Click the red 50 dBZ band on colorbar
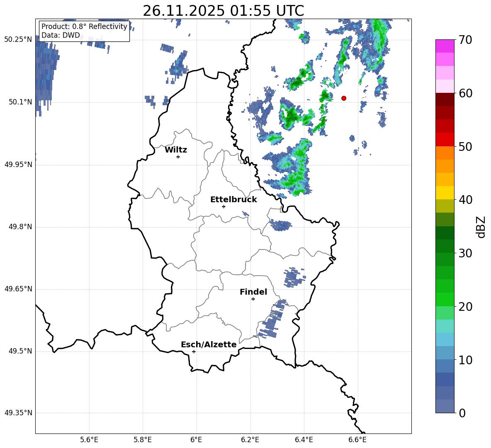The image size is (491, 448). [x=445, y=140]
